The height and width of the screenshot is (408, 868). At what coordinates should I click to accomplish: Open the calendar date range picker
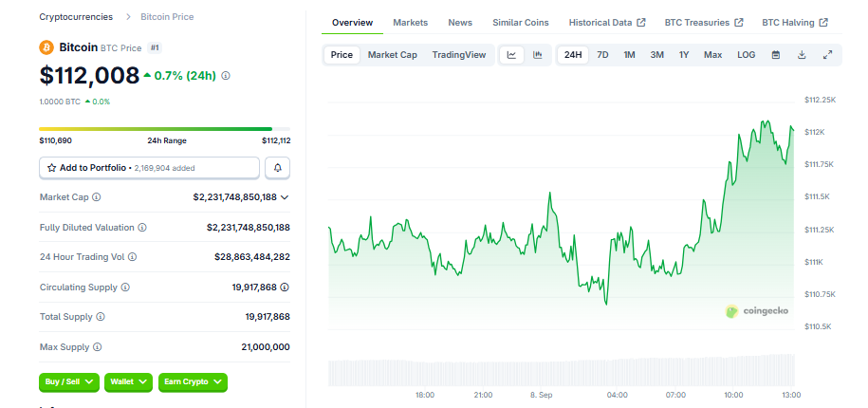(776, 55)
